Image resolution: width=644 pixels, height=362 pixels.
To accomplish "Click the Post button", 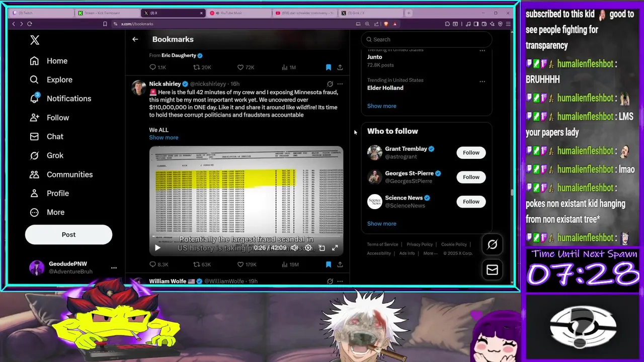I will tap(68, 234).
